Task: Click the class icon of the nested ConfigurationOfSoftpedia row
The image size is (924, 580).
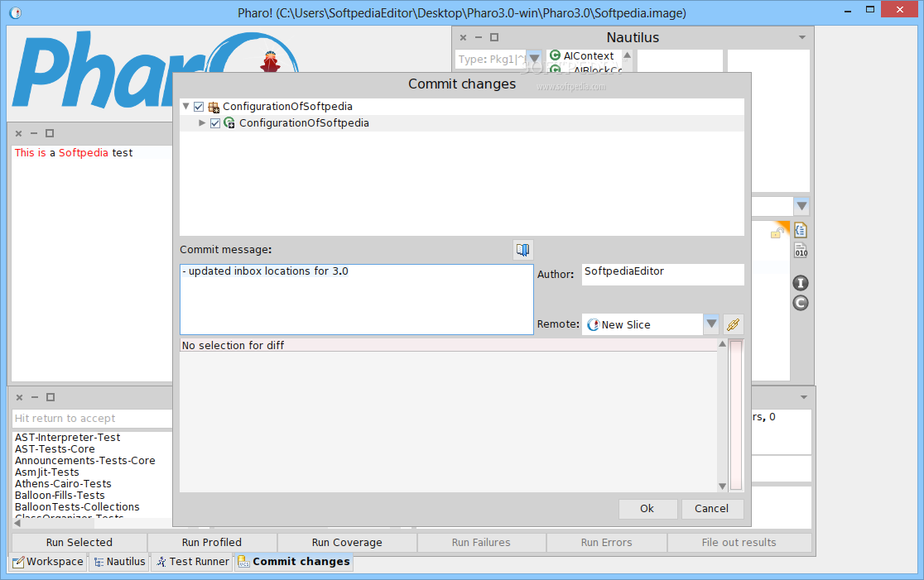Action: pyautogui.click(x=229, y=123)
